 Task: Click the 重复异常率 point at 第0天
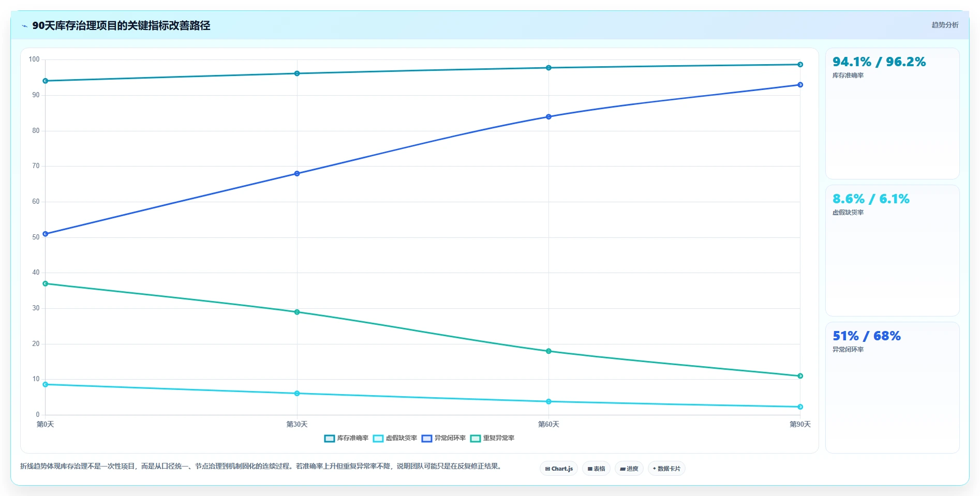(46, 283)
